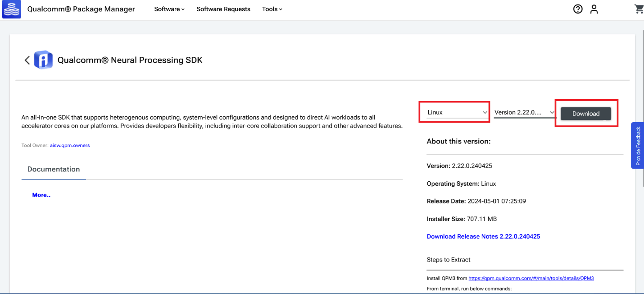Switch to the Documentation tab
The height and width of the screenshot is (294, 644).
coord(53,169)
